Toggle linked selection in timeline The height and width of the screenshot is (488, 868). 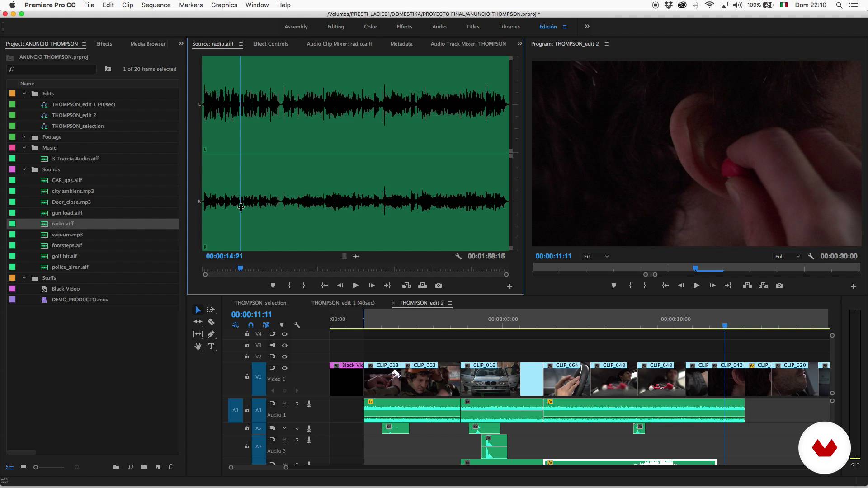pos(266,325)
